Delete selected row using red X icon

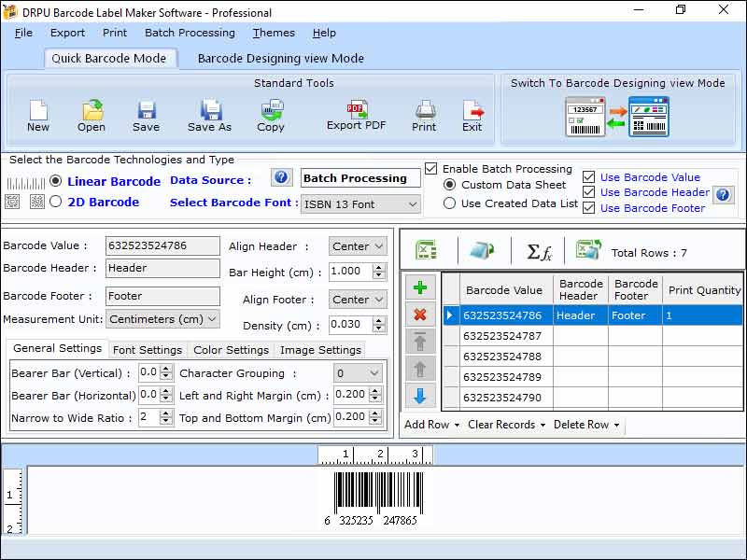pyautogui.click(x=420, y=315)
